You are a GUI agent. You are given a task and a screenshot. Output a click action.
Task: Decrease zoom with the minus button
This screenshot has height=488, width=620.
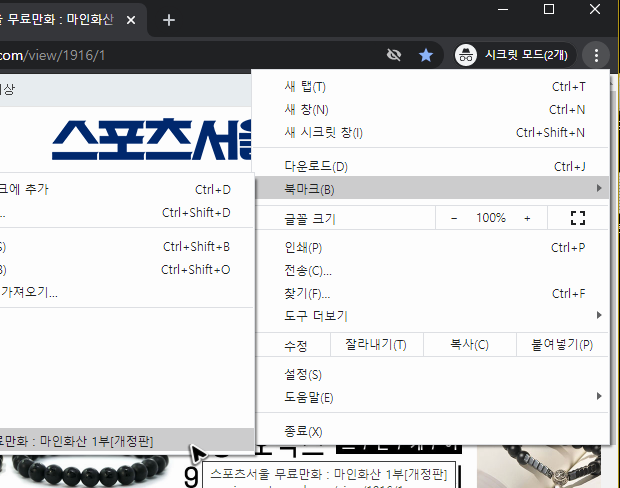click(x=454, y=218)
